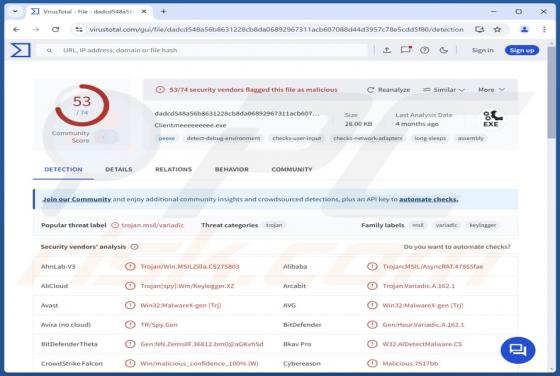Expand the Similar dropdown
Viewport: 560px width, 376px height.
pos(444,90)
